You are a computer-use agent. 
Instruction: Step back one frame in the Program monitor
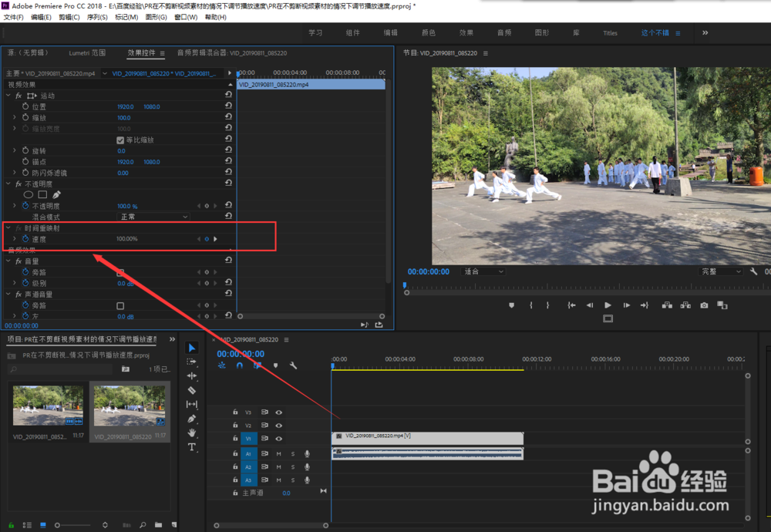tap(590, 305)
